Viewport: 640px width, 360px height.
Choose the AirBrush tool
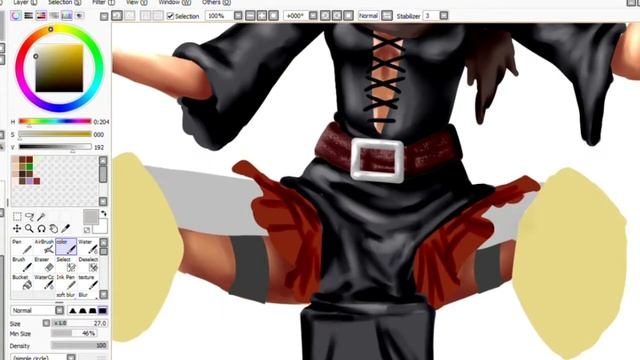(x=44, y=247)
